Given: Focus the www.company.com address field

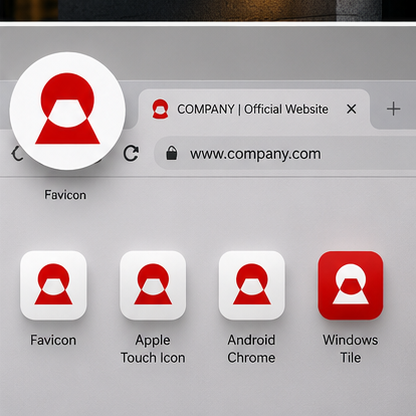Looking at the screenshot, I should click(285, 153).
